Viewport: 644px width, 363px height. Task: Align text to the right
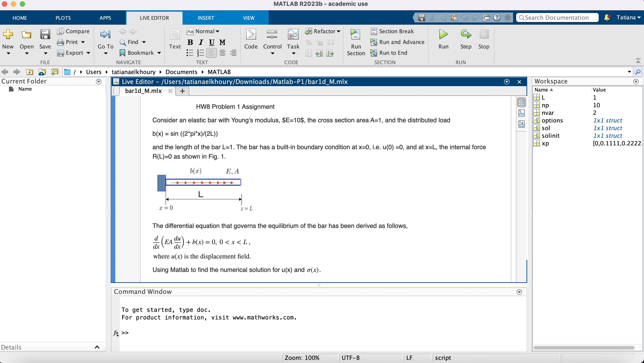click(x=233, y=53)
